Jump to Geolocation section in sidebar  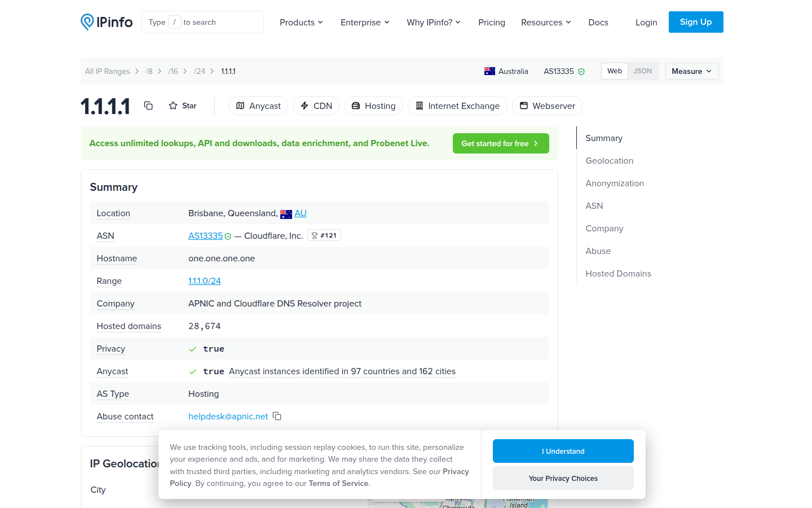tap(610, 161)
